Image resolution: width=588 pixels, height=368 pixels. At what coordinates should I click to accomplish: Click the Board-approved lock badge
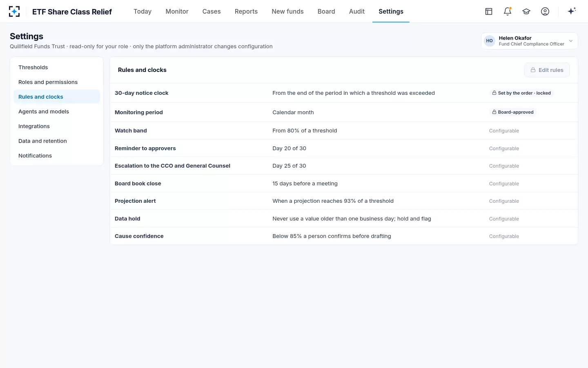pos(513,112)
